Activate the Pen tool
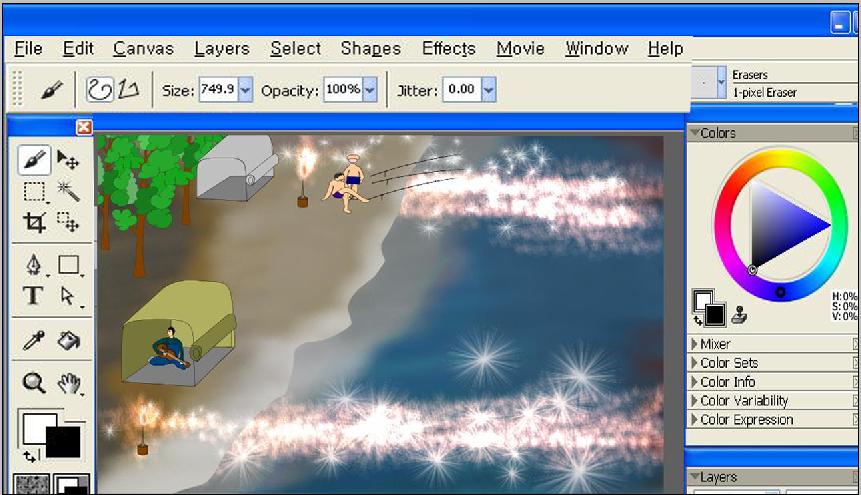 point(34,265)
